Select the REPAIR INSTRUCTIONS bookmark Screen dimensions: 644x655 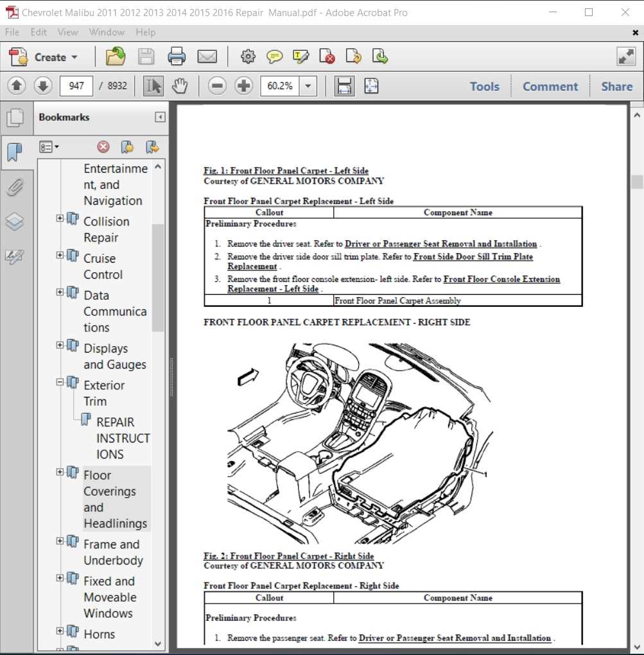click(123, 438)
